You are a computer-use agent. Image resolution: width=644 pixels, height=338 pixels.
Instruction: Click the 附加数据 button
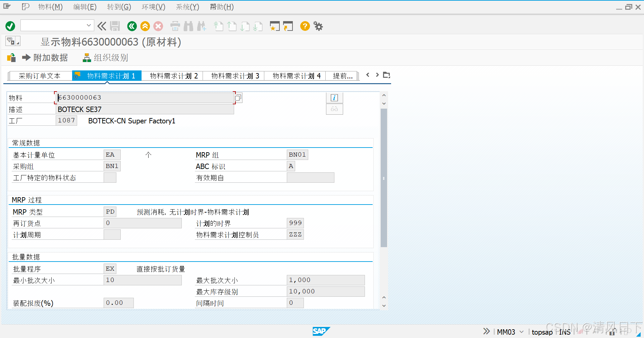pyautogui.click(x=50, y=58)
